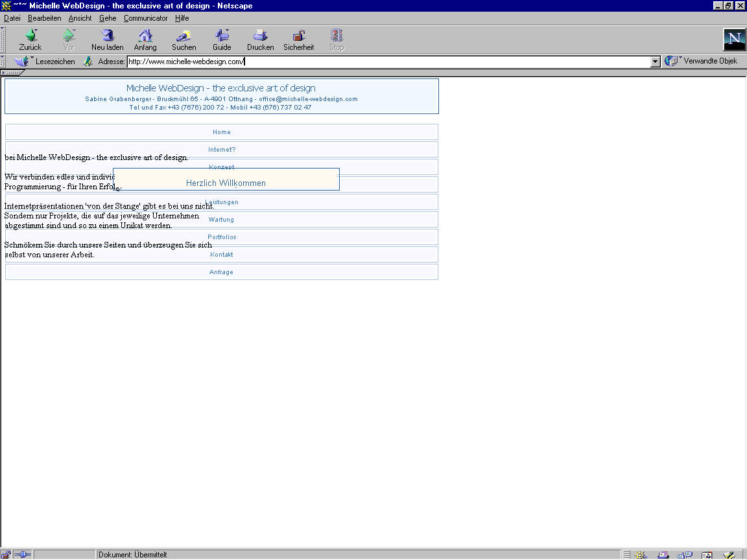
Task: Click the Netscape logo icon
Action: coord(734,40)
